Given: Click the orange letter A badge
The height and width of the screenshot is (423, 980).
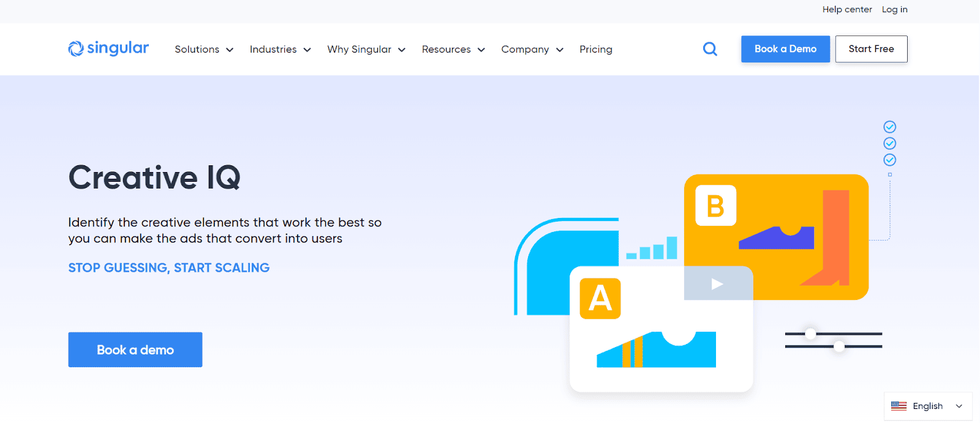Looking at the screenshot, I should click(600, 299).
